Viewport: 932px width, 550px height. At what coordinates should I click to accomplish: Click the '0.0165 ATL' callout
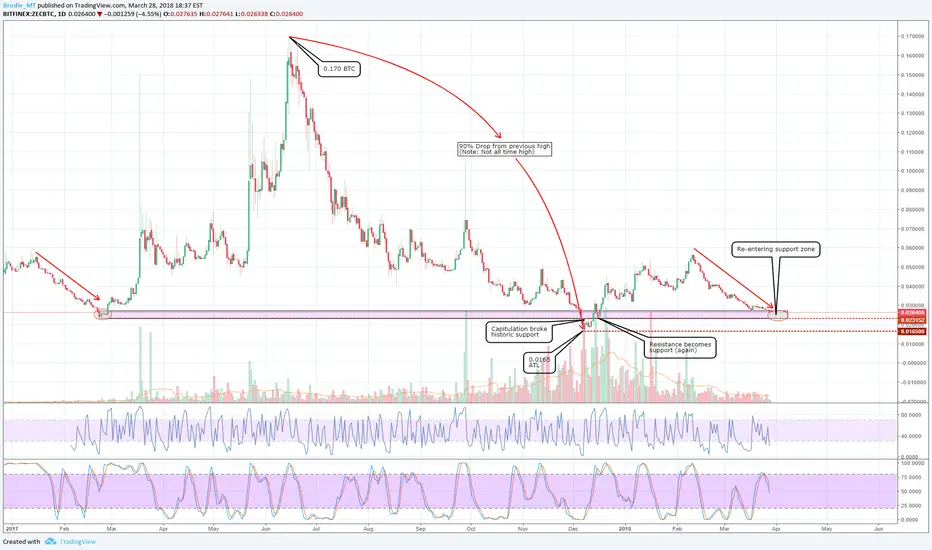[539, 362]
